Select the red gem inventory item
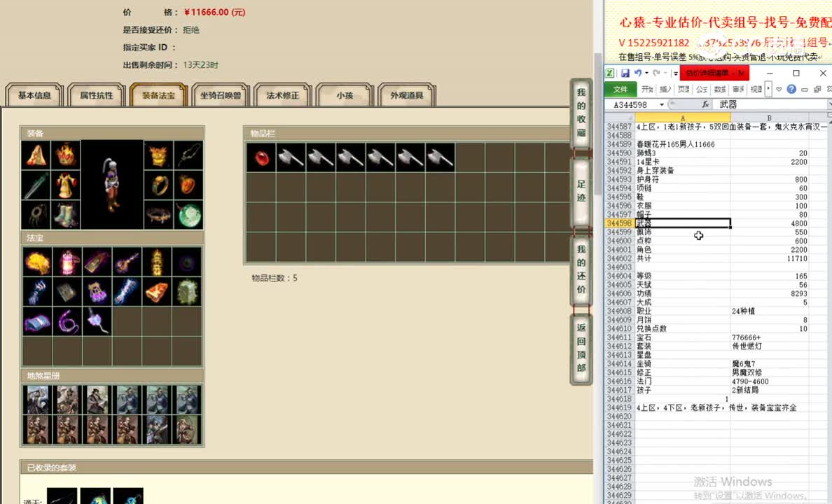 pos(261,157)
